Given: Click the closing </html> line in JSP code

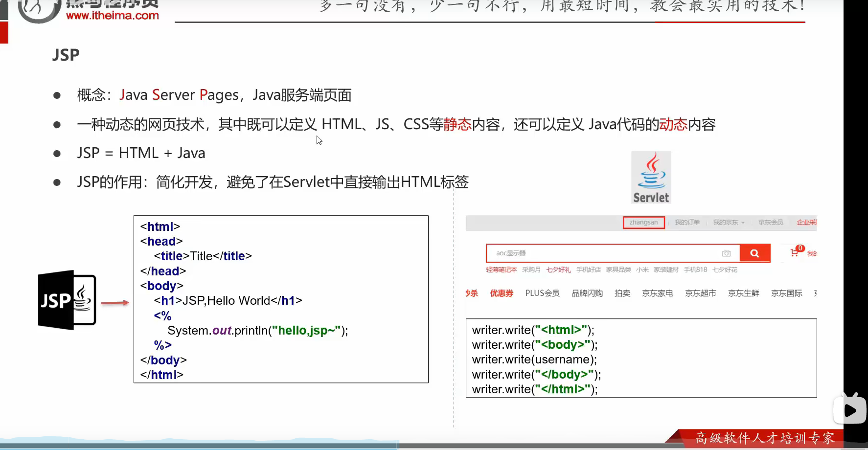Looking at the screenshot, I should (162, 375).
